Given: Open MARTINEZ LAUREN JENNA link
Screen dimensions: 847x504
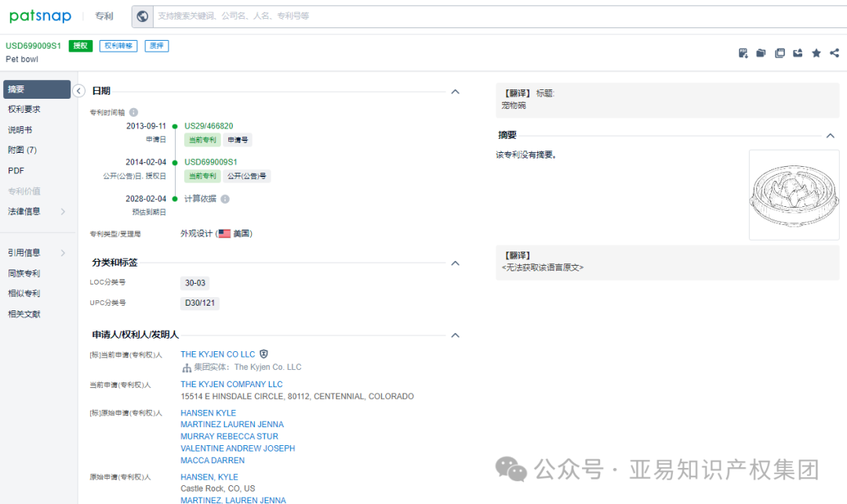Looking at the screenshot, I should point(232,425).
